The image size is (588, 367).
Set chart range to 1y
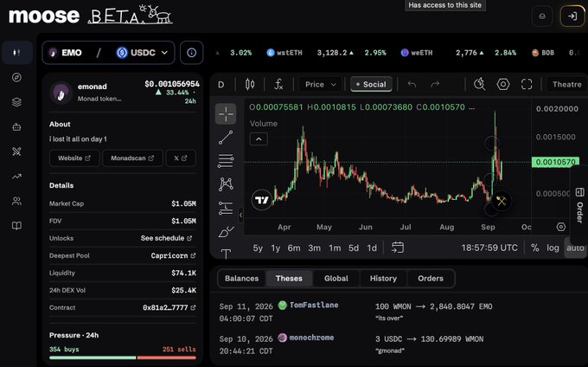pos(276,248)
